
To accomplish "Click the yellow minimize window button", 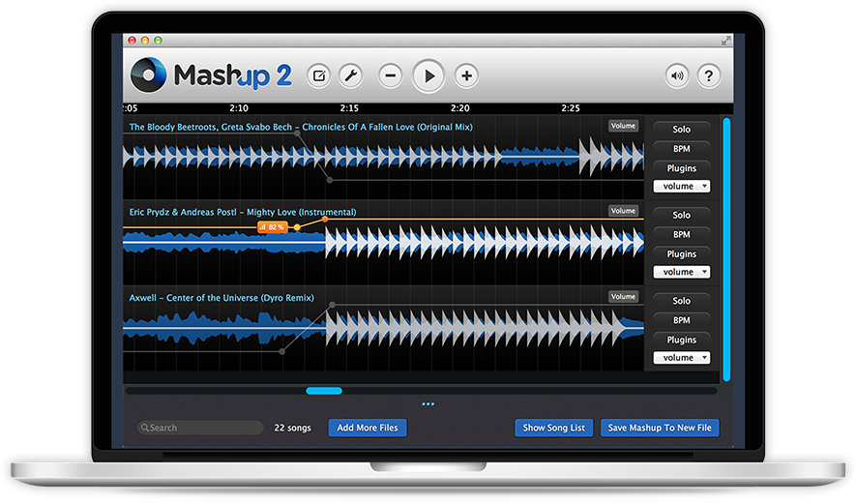I will (145, 41).
